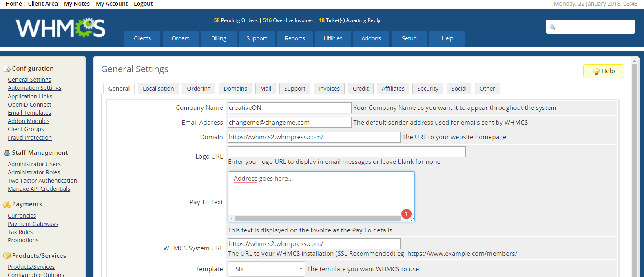
Task: Click the Logo URL input field
Action: click(x=347, y=152)
